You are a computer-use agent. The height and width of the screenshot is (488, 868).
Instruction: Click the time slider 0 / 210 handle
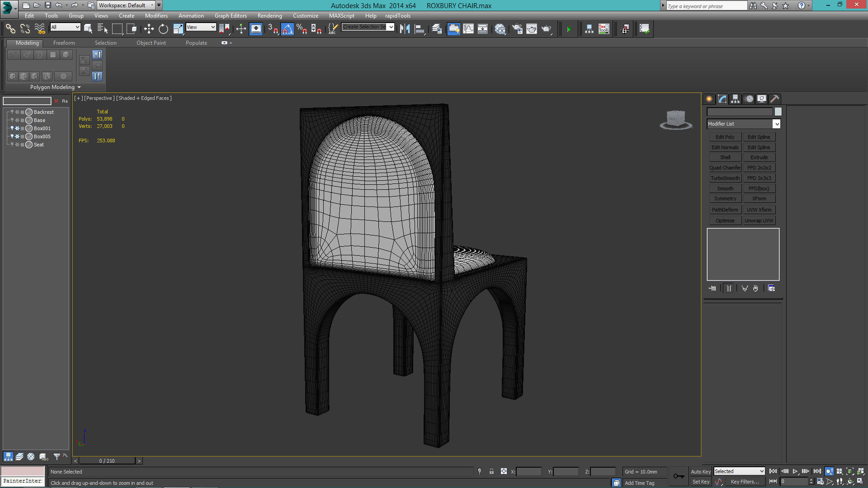[x=107, y=461]
